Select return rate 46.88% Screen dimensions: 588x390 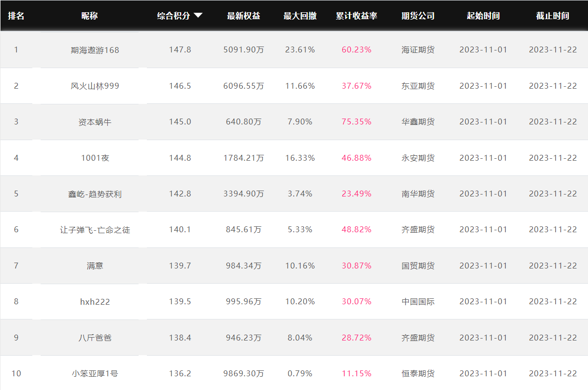click(356, 158)
